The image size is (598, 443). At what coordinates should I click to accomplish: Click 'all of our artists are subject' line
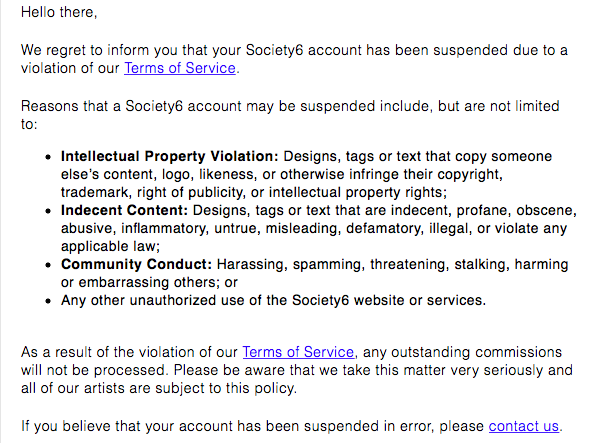coord(159,388)
